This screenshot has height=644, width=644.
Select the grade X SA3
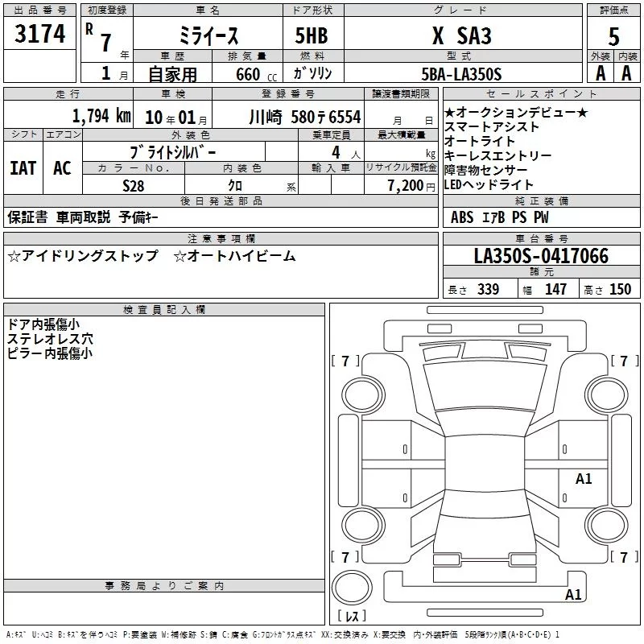click(x=461, y=35)
